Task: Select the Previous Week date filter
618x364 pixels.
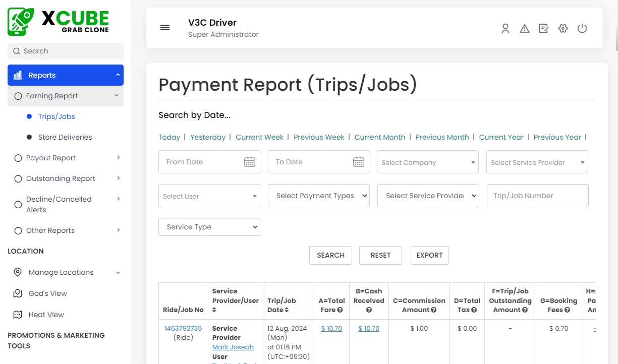Action: click(319, 137)
